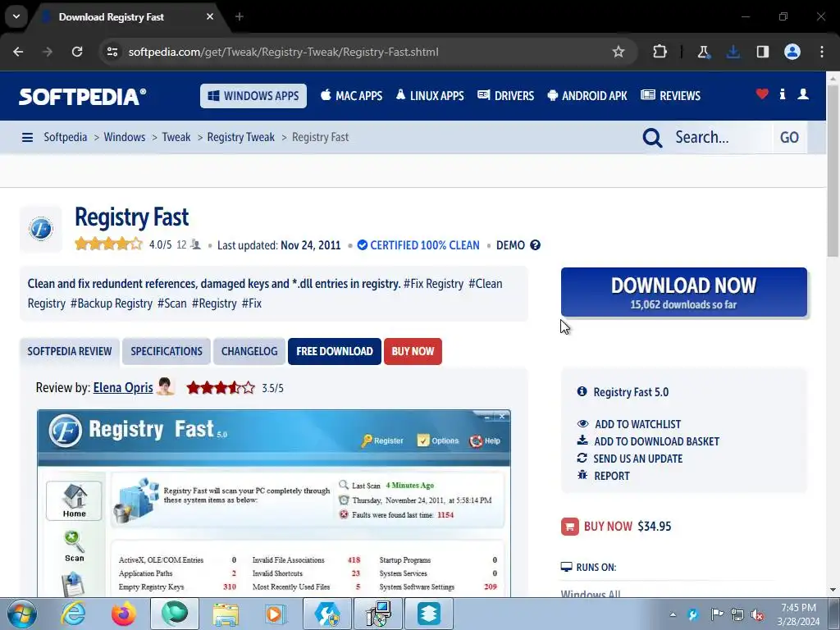Screen dimensions: 840x630
Task: Reload the Softpedia page
Action: coord(77,52)
